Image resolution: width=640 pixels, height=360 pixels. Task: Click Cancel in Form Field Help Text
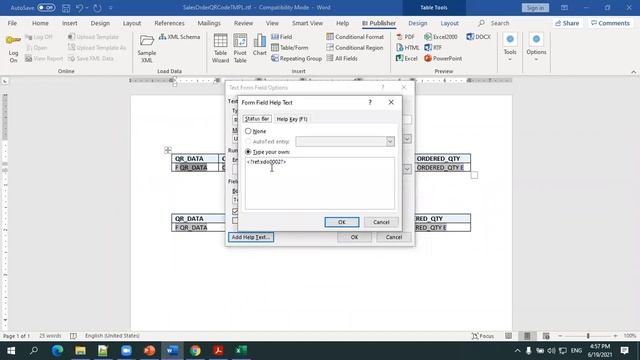tap(381, 222)
